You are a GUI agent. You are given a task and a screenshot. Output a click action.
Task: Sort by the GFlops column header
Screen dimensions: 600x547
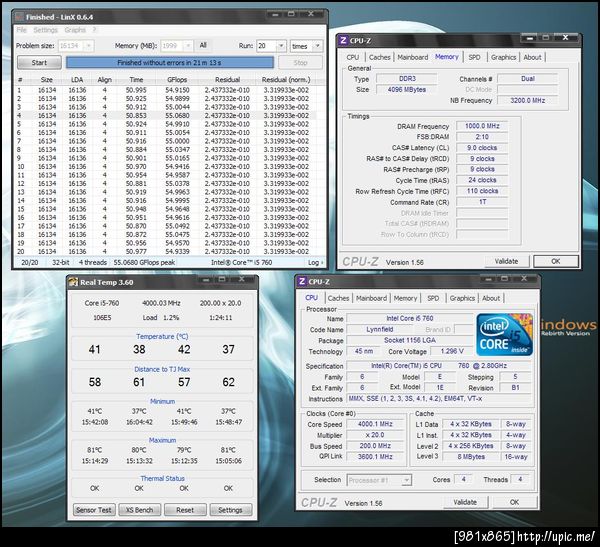(177, 80)
